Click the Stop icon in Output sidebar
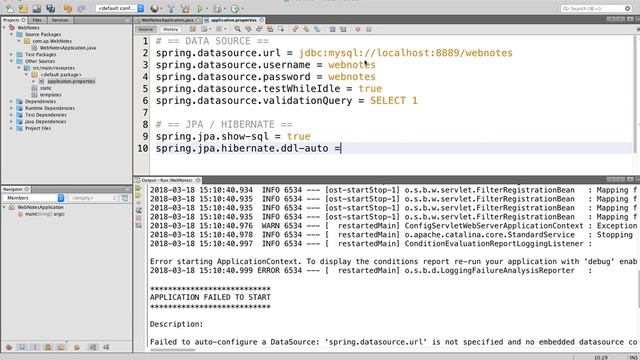 [138, 218]
